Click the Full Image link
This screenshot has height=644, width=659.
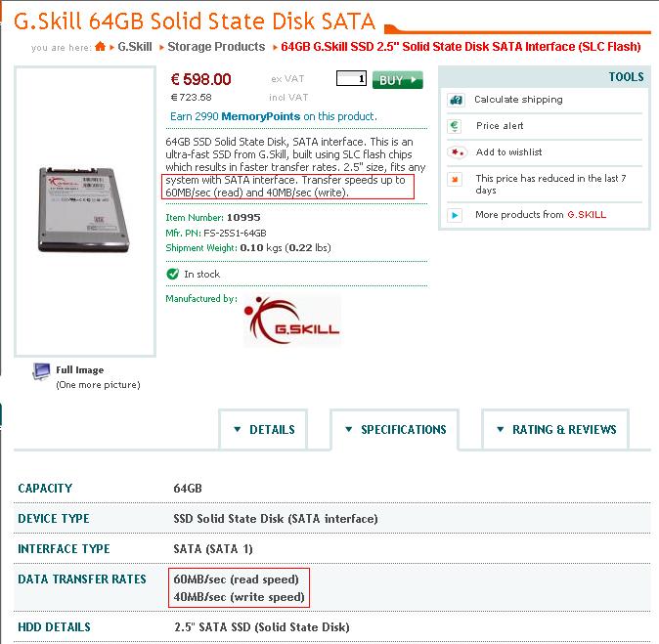80,370
